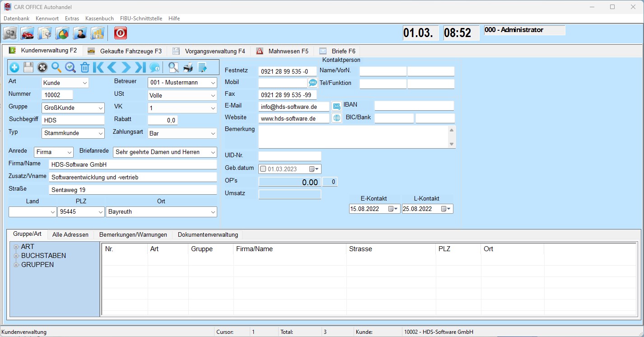
Task: Select the Alle Adressen tab
Action: pyautogui.click(x=70, y=235)
